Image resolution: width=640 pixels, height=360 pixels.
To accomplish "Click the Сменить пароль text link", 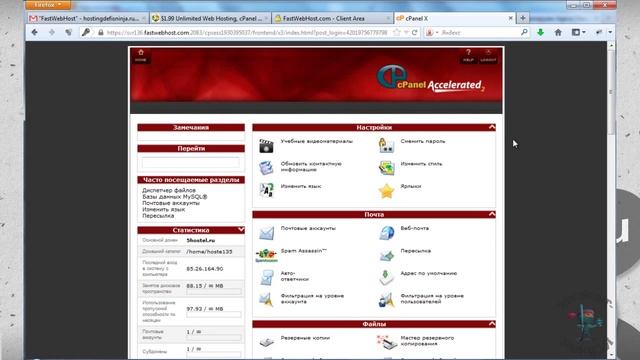I will tap(423, 141).
